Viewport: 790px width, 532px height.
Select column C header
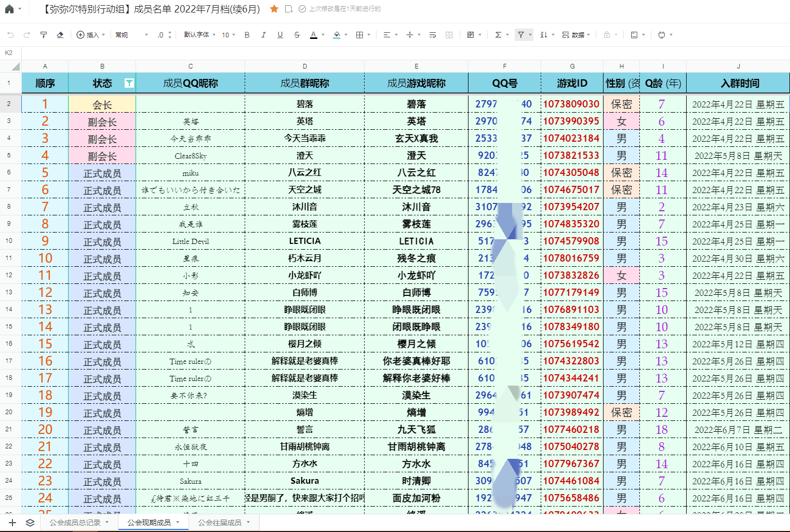pyautogui.click(x=190, y=66)
